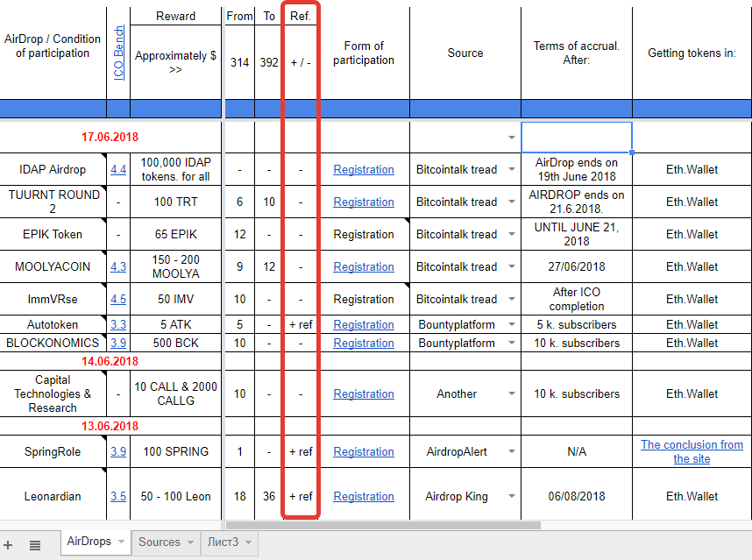Open Source dropdown for ImmVRse
This screenshot has width=752, height=560.
point(512,299)
